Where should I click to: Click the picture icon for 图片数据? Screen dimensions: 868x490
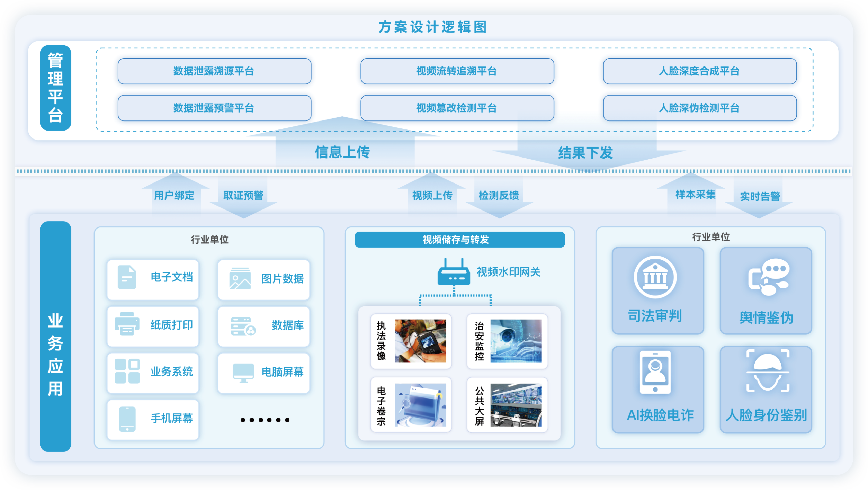click(x=240, y=279)
